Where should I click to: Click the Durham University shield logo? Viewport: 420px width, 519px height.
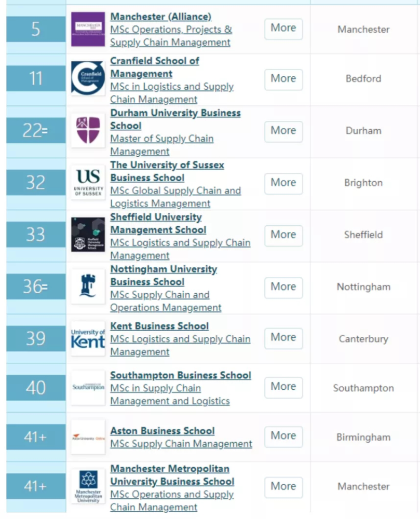[88, 130]
